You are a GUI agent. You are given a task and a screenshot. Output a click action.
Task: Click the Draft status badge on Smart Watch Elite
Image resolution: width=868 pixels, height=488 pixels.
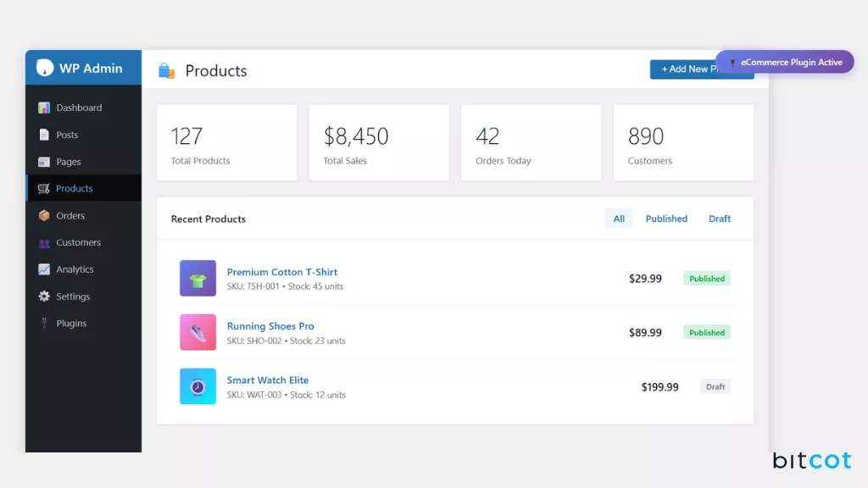point(715,385)
